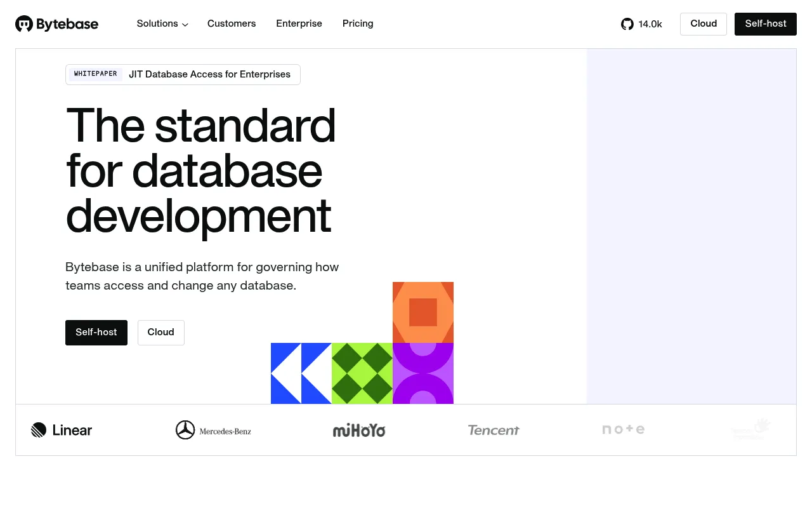Open the JIT Database Access whitepaper banner

(x=183, y=74)
